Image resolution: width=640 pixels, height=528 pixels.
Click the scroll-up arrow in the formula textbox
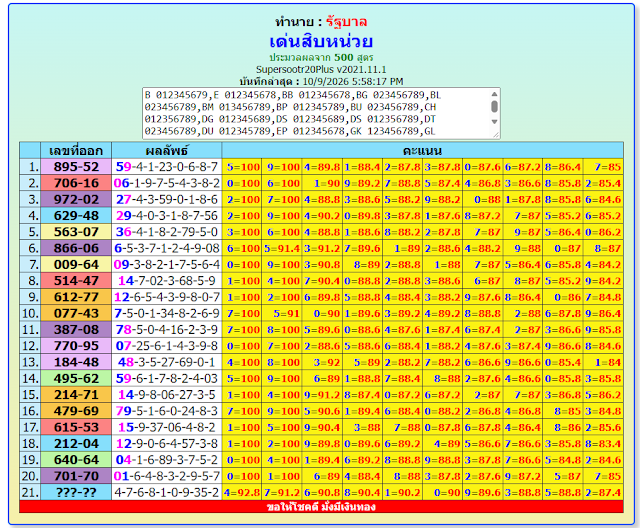494,94
